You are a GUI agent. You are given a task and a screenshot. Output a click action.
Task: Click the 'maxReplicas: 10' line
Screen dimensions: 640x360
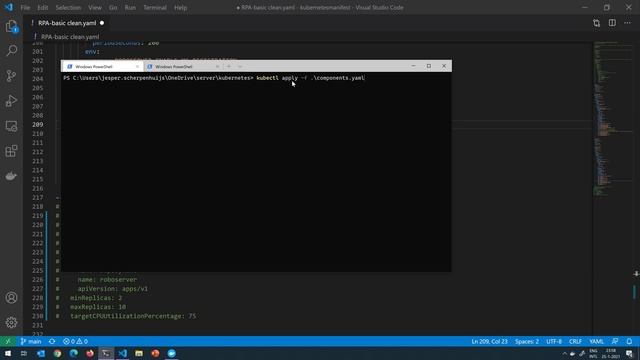click(98, 307)
